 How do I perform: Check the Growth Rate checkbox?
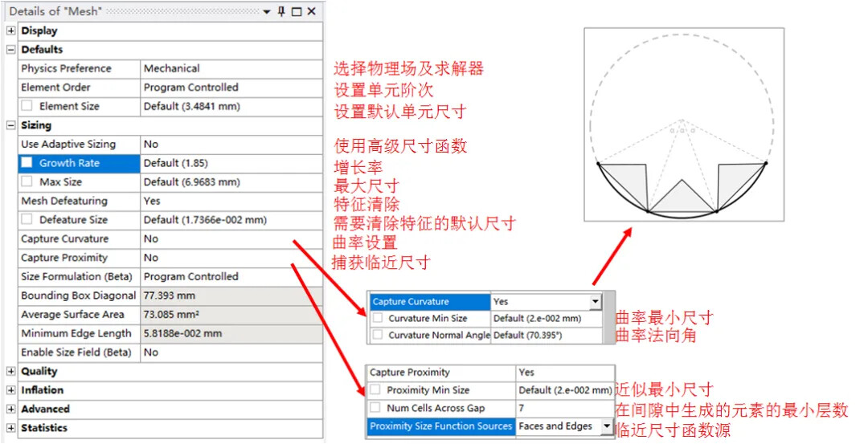(27, 163)
